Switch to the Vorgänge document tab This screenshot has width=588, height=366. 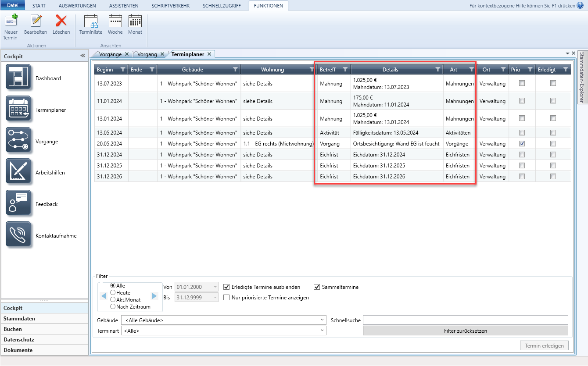coord(110,54)
